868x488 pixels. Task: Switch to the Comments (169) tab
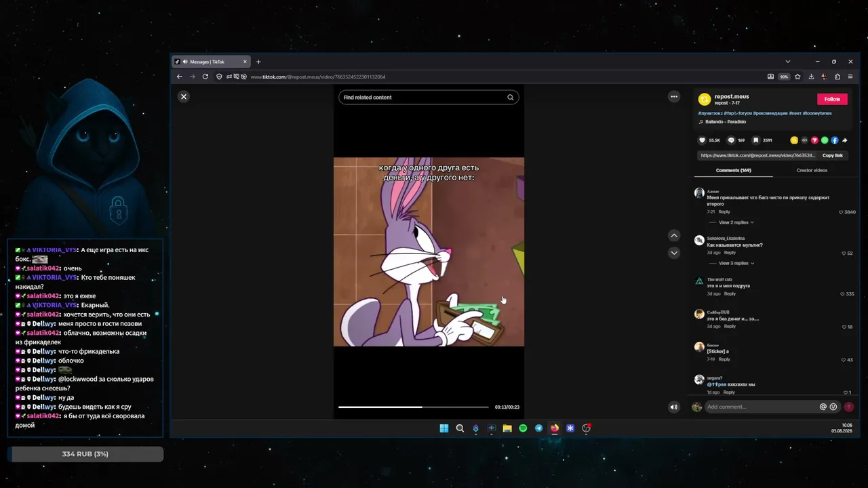pyautogui.click(x=733, y=170)
